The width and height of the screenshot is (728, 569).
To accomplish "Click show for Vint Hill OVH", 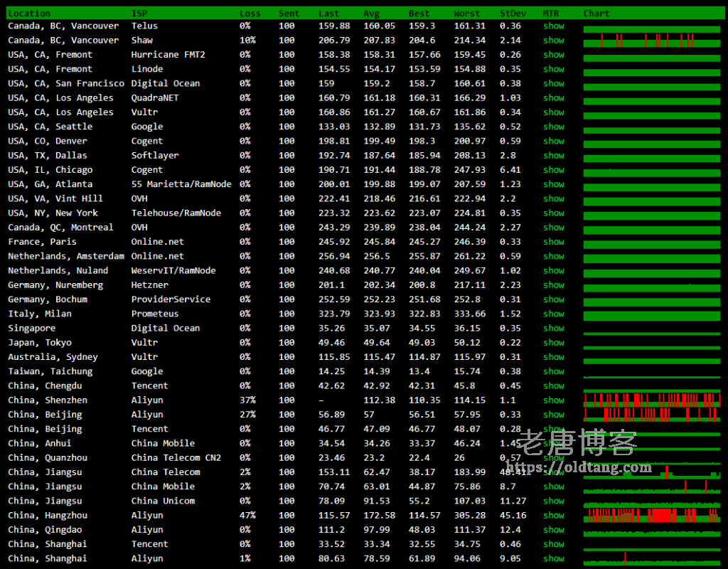I will coord(553,199).
